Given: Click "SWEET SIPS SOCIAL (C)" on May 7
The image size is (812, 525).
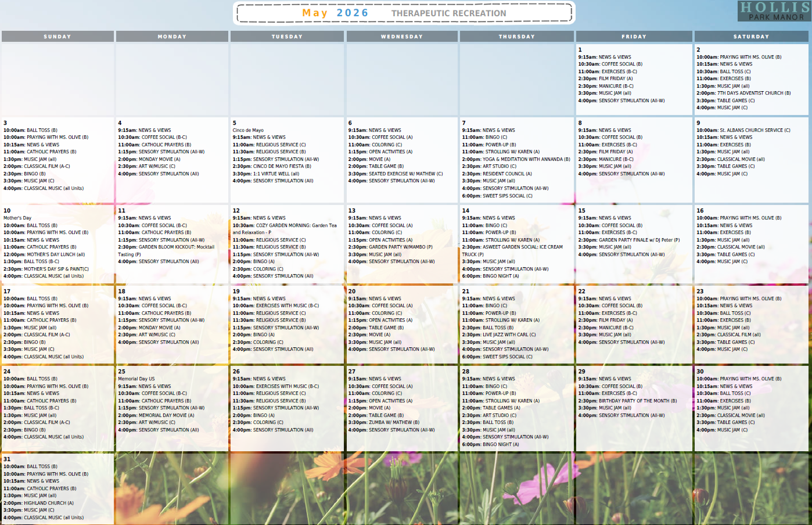Looking at the screenshot, I should tap(507, 196).
